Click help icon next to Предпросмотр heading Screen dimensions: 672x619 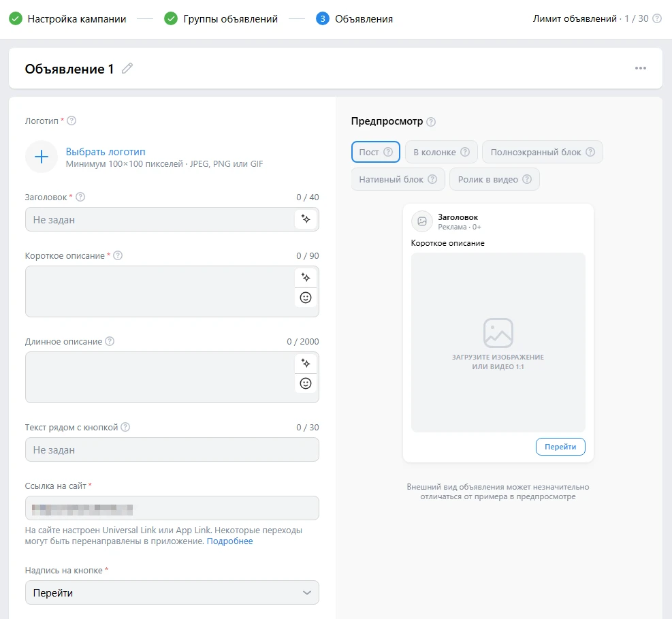(x=431, y=122)
